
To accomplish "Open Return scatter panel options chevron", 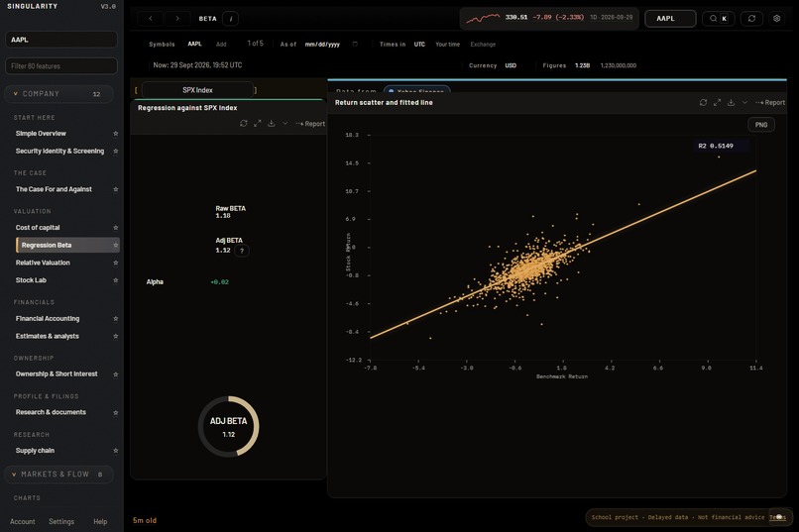I will point(744,102).
